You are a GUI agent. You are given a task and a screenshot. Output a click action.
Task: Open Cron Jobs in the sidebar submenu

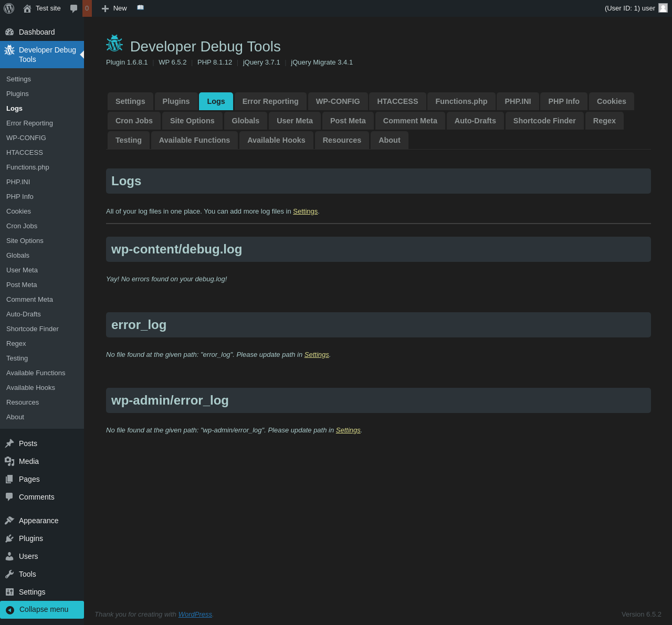(22, 226)
